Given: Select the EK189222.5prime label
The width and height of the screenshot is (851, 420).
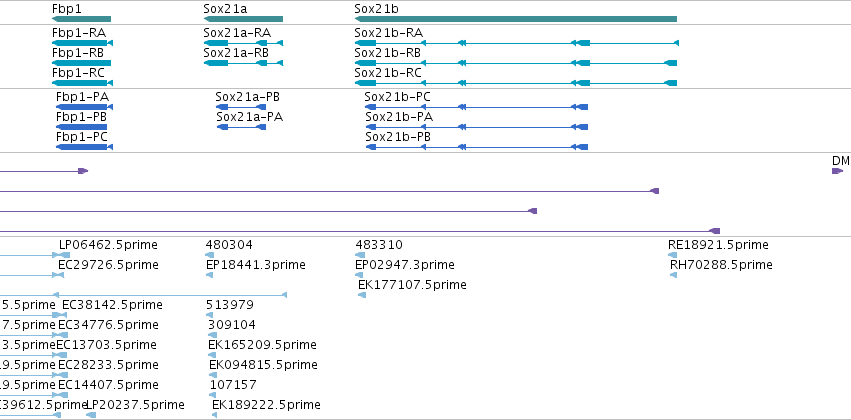Looking at the screenshot, I should [x=266, y=405].
